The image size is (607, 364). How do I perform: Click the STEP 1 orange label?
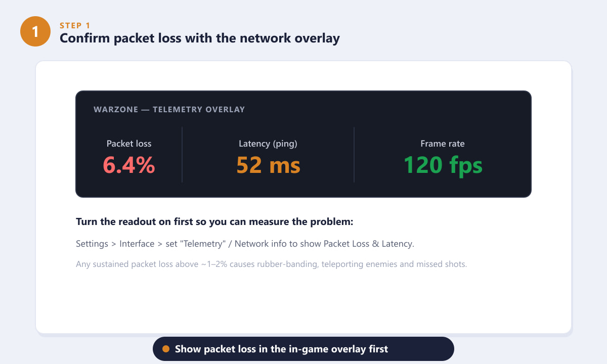pos(75,25)
